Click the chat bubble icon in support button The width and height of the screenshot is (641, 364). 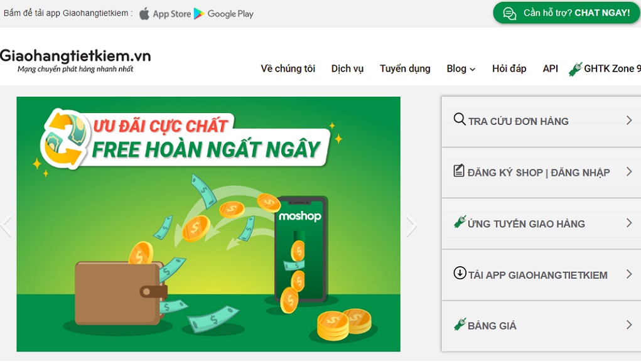509,13
